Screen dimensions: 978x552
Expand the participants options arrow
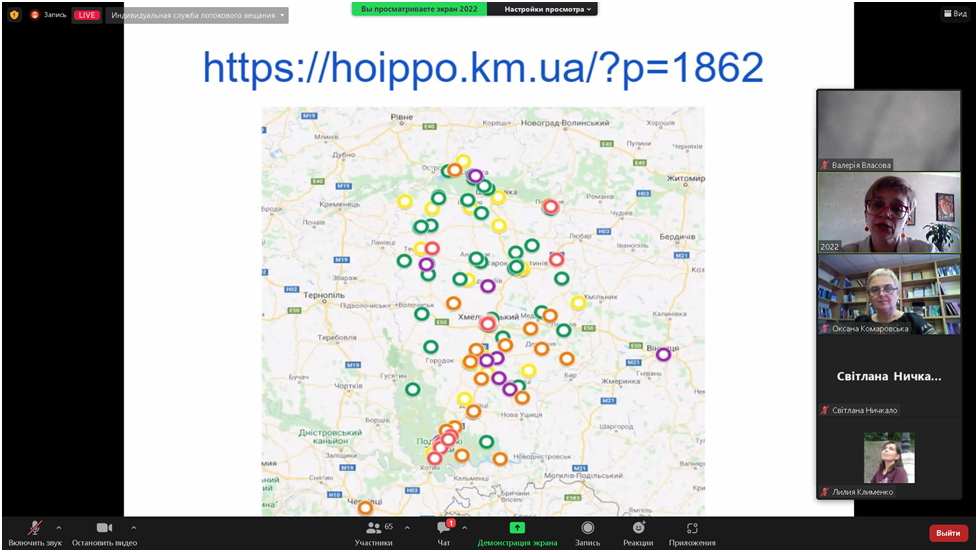click(x=407, y=528)
